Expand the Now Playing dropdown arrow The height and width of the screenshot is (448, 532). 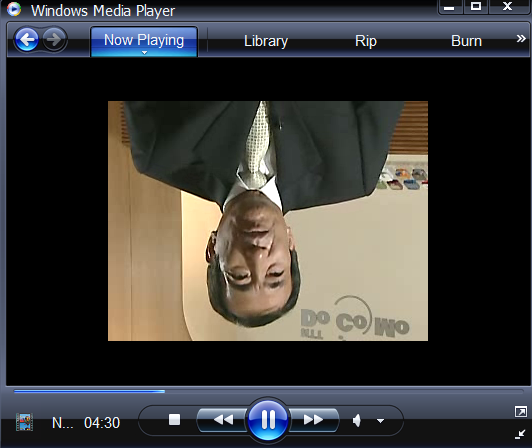[x=145, y=53]
